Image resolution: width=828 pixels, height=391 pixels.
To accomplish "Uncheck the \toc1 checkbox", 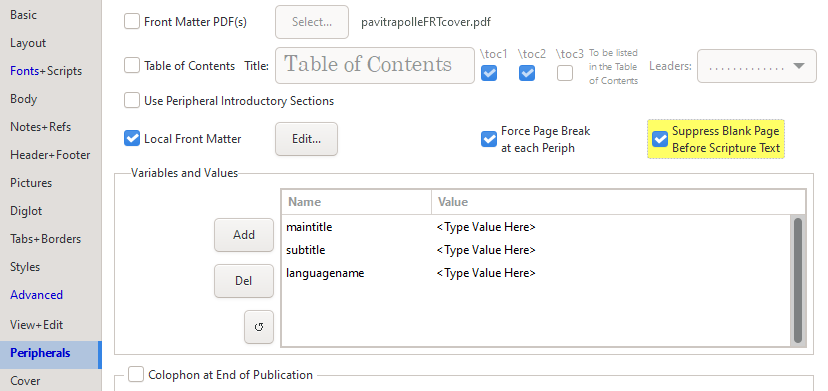I will [489, 73].
